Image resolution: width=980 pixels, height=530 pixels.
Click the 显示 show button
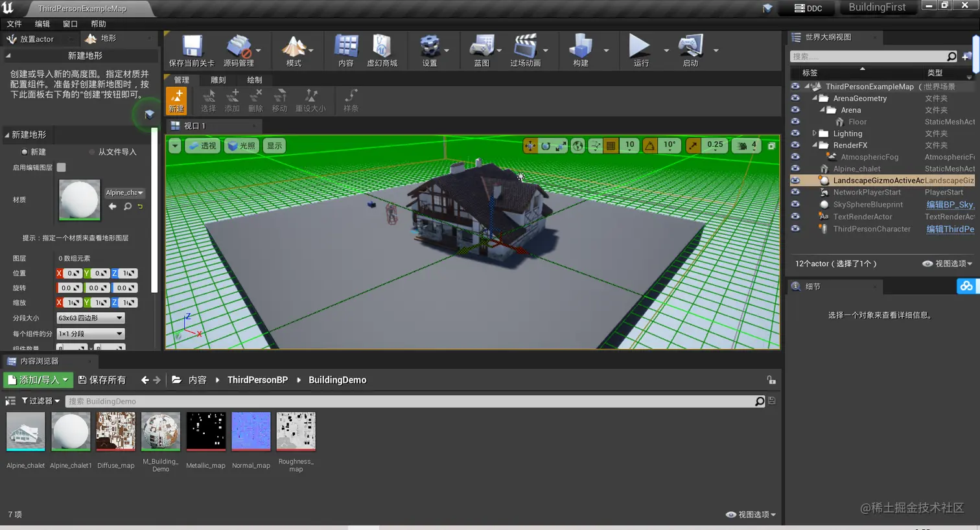point(274,146)
